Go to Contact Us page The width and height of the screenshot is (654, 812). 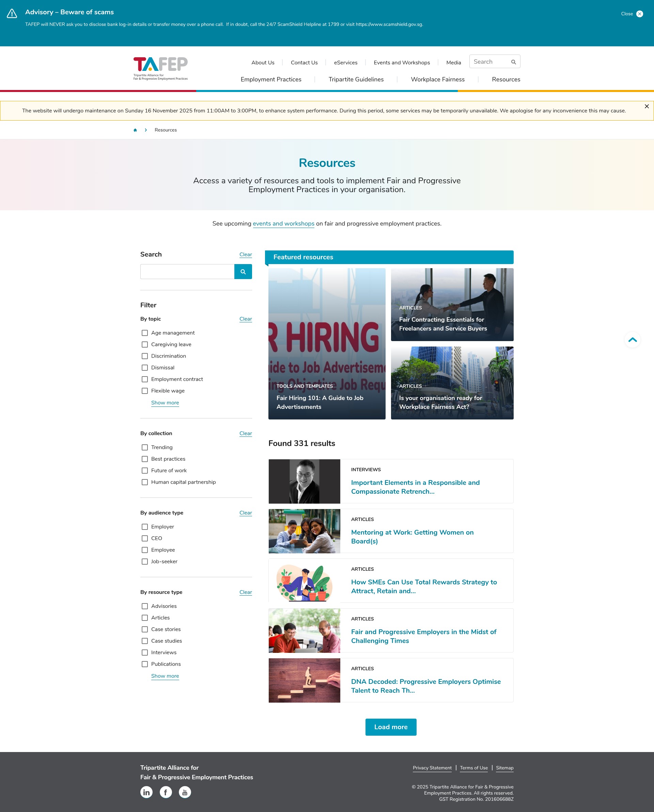click(304, 63)
